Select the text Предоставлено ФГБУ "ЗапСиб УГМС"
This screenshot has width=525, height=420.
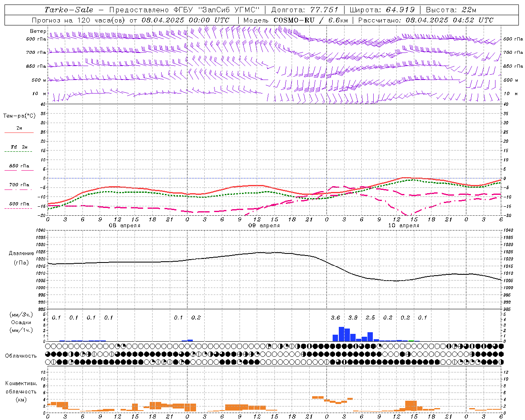(185, 10)
